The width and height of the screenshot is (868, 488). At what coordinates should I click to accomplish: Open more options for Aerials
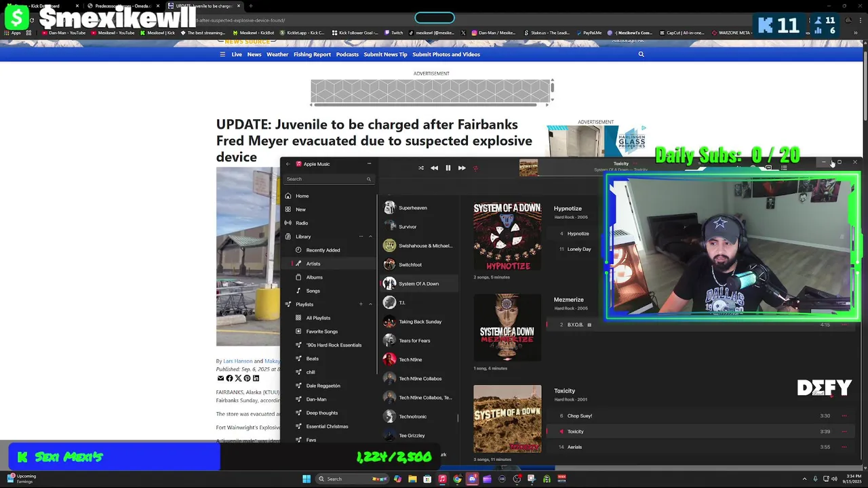coord(844,447)
